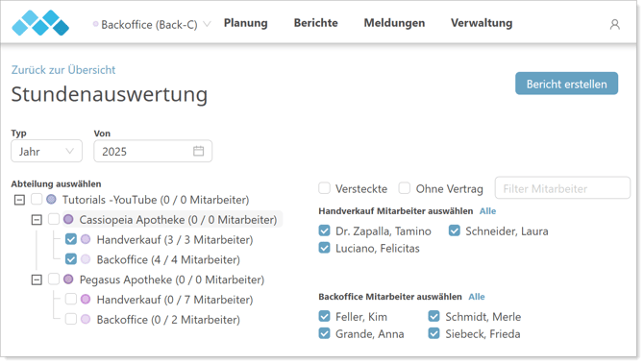Open the Backoffice (Back-C) location dropdown
The height and width of the screenshot is (364, 644).
click(x=152, y=25)
